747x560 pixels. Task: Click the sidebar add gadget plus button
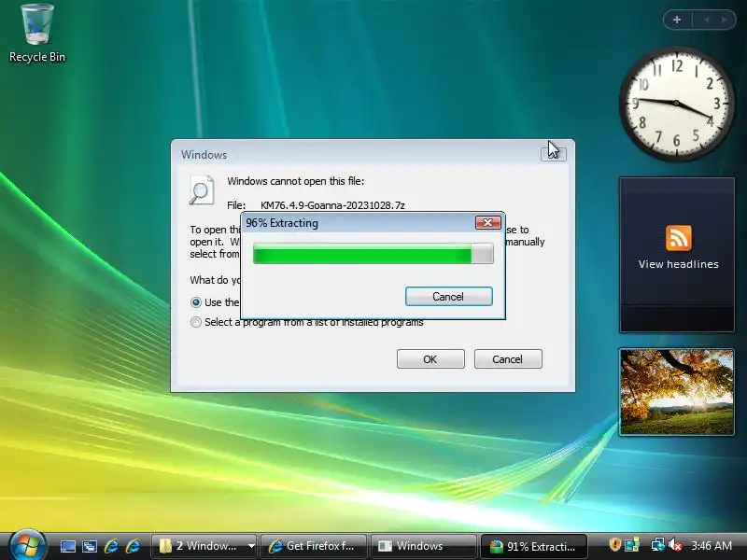(x=677, y=20)
